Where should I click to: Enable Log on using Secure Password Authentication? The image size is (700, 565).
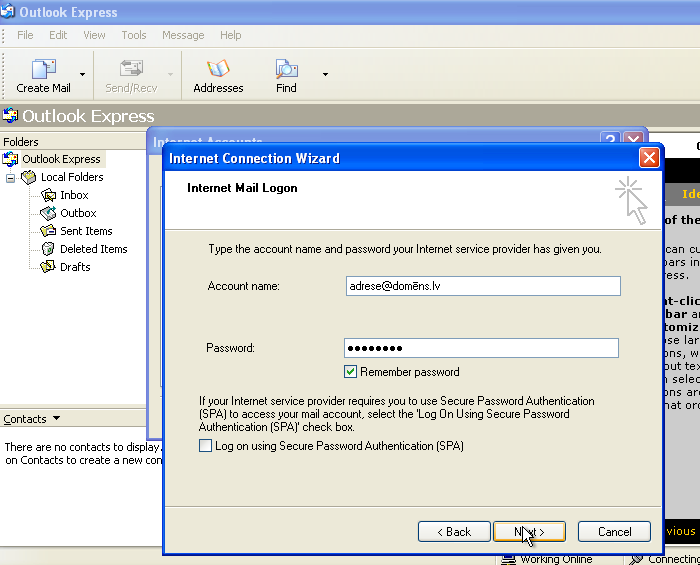coord(205,445)
